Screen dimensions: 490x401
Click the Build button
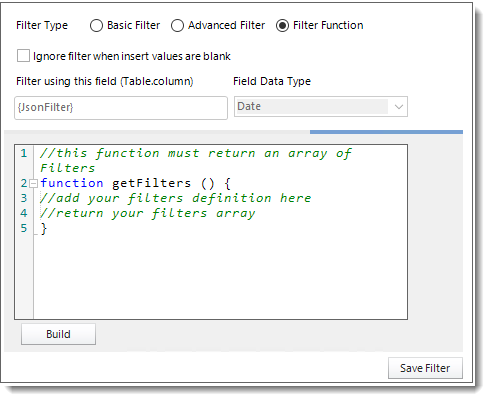click(58, 334)
